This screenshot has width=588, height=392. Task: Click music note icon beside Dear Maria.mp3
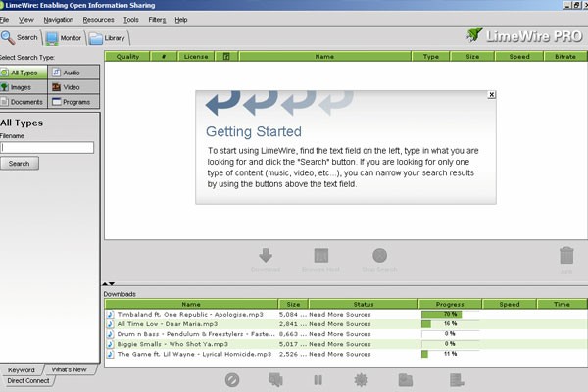pos(110,324)
